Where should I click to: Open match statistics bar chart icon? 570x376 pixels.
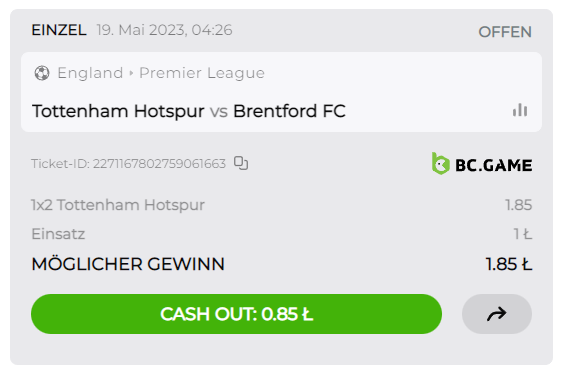click(x=520, y=110)
